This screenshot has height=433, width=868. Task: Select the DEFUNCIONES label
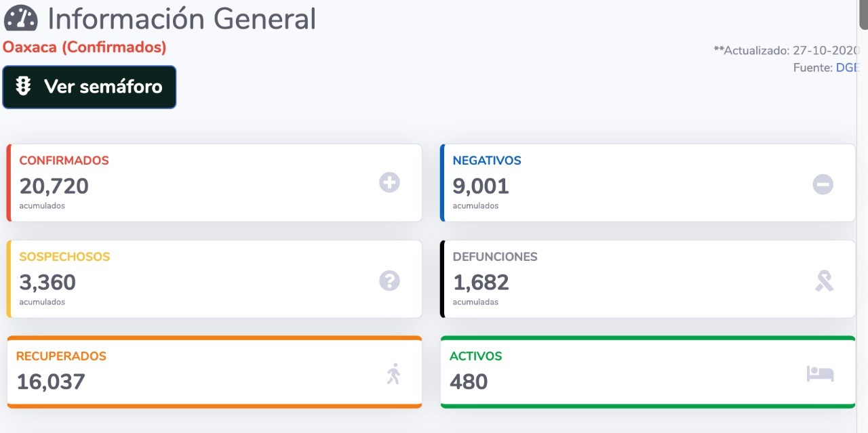tap(495, 257)
